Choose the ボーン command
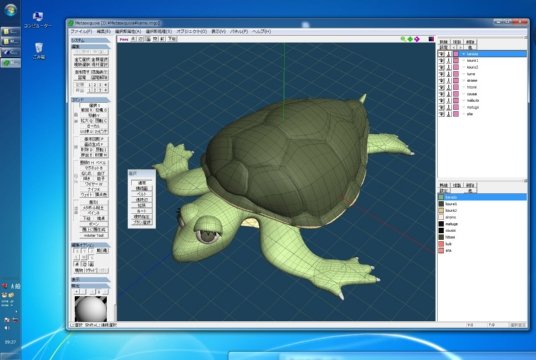Screen dimensions: 536x360 click(94, 224)
